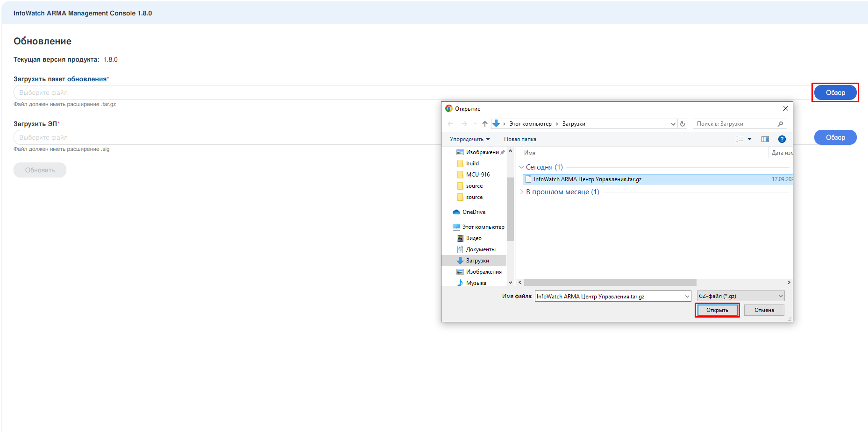Viewport: 868px width, 432px height.
Task: Open Изображения under Этот компьютер
Action: tap(484, 272)
